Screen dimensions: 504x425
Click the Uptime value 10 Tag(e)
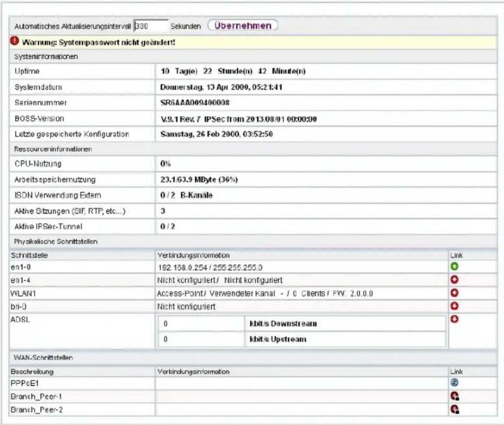click(x=179, y=71)
